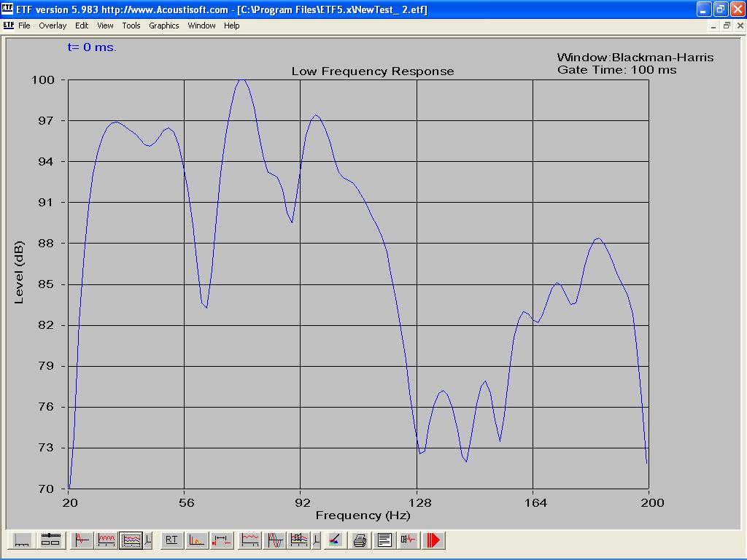747x560 pixels.
Task: Restore the inner document window
Action: 727,26
